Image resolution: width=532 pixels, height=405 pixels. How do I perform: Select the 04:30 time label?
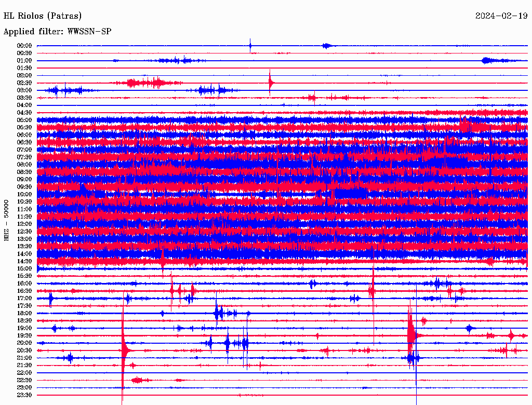pos(24,113)
